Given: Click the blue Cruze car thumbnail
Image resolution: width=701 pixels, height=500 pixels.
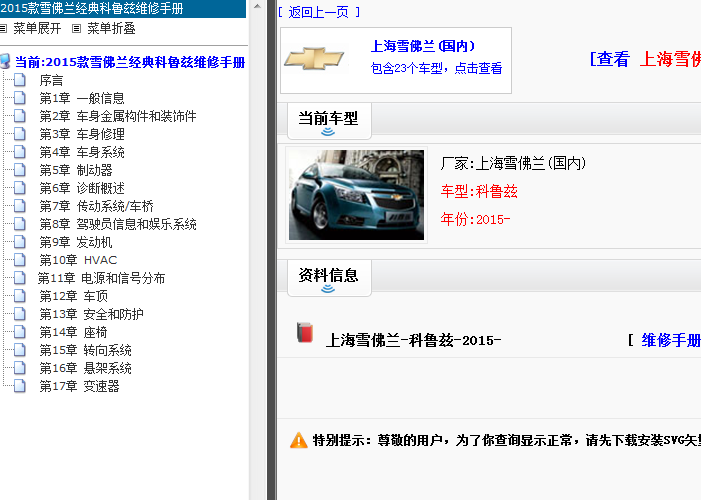Looking at the screenshot, I should [x=356, y=195].
